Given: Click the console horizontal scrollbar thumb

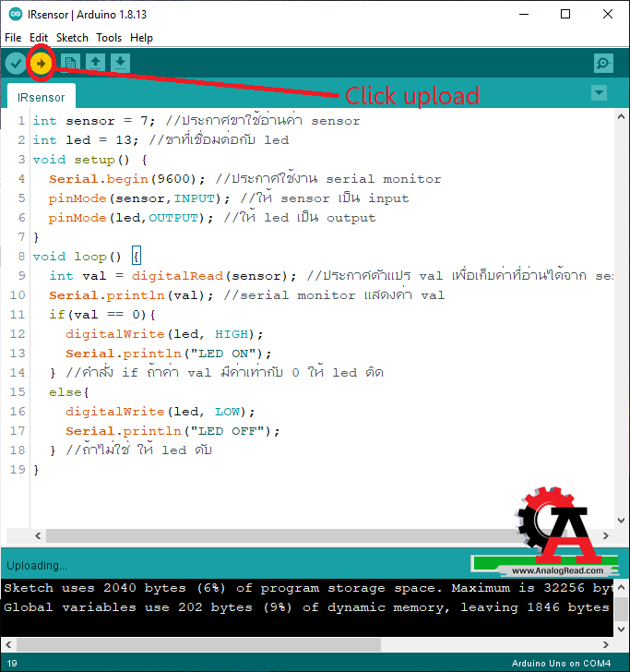Looking at the screenshot, I should tap(198, 644).
